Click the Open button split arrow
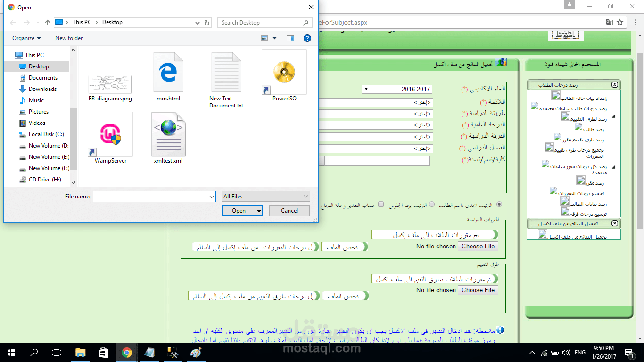The height and width of the screenshot is (362, 644). [259, 211]
